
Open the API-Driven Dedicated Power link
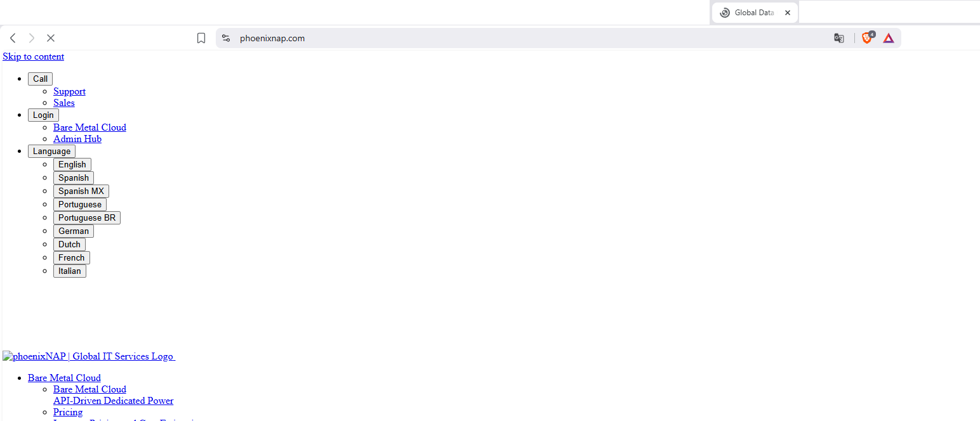114,401
